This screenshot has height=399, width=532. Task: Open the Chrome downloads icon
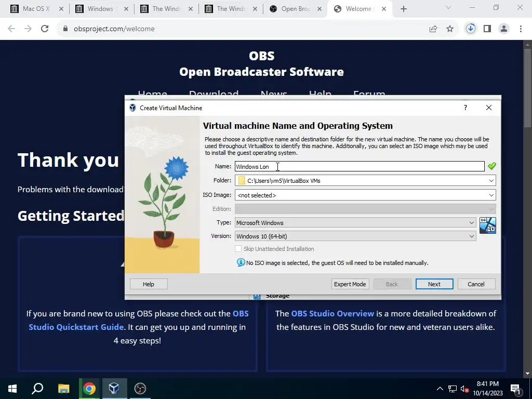pyautogui.click(x=471, y=29)
